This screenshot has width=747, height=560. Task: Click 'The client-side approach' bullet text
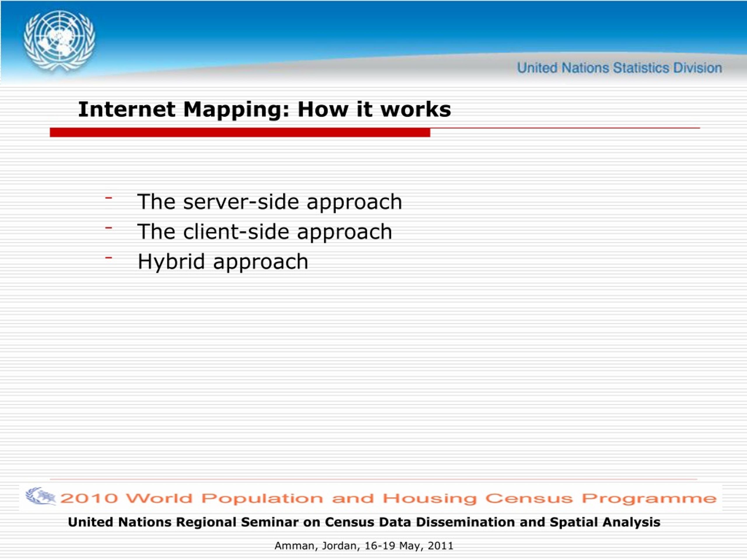click(264, 232)
